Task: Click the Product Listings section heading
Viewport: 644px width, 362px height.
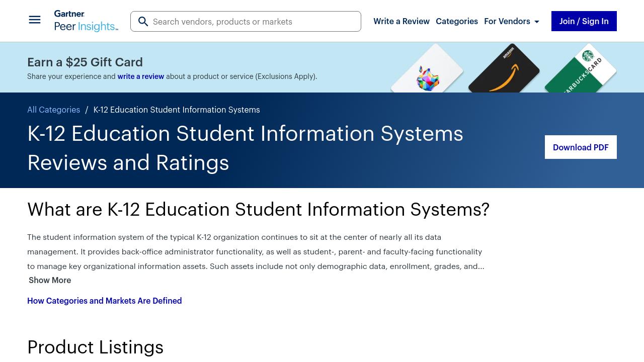Action: pos(96,347)
